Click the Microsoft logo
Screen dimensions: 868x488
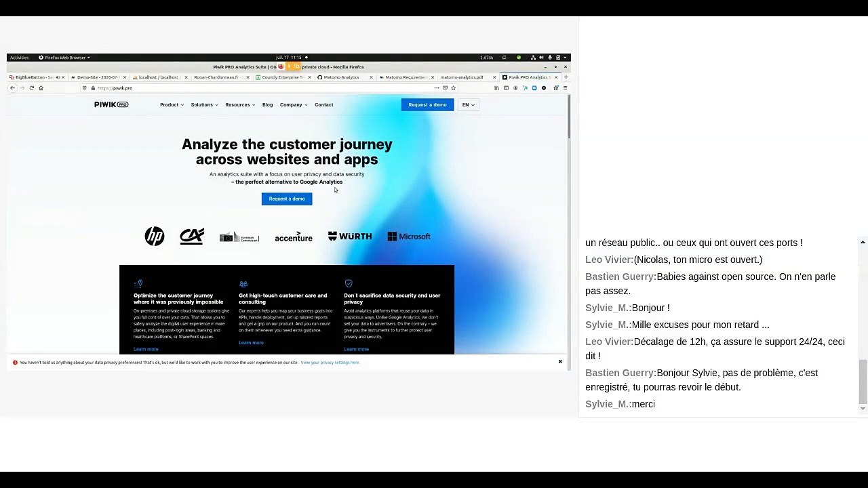(x=409, y=237)
